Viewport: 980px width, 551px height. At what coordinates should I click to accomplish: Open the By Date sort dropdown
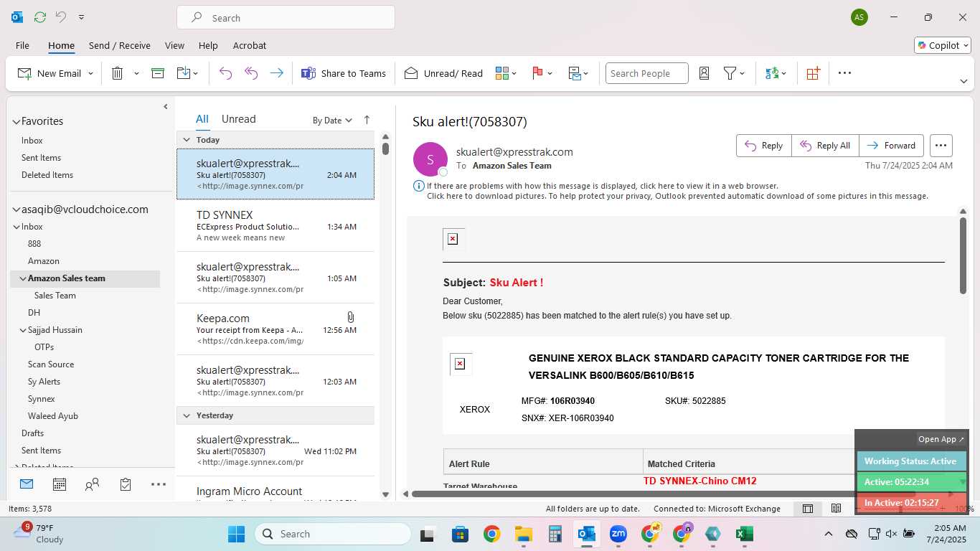332,121
